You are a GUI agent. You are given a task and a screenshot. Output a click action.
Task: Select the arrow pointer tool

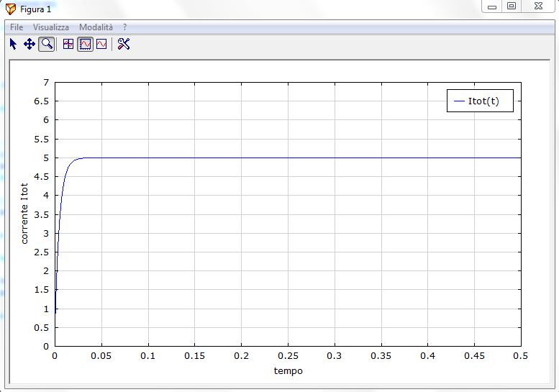[13, 44]
